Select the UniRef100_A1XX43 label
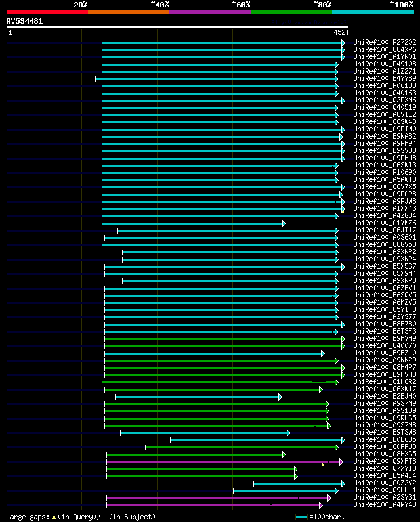This screenshot has height=522, width=420. pyautogui.click(x=385, y=208)
